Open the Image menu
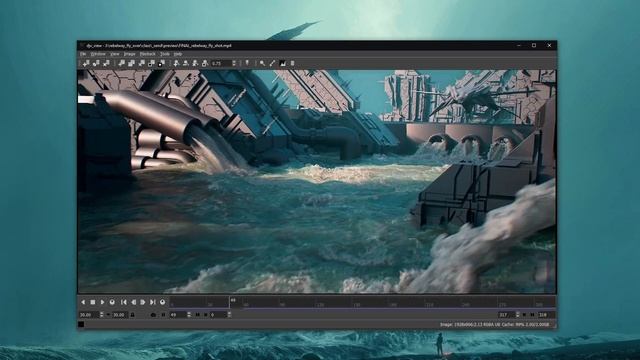The height and width of the screenshot is (360, 640). [129, 54]
